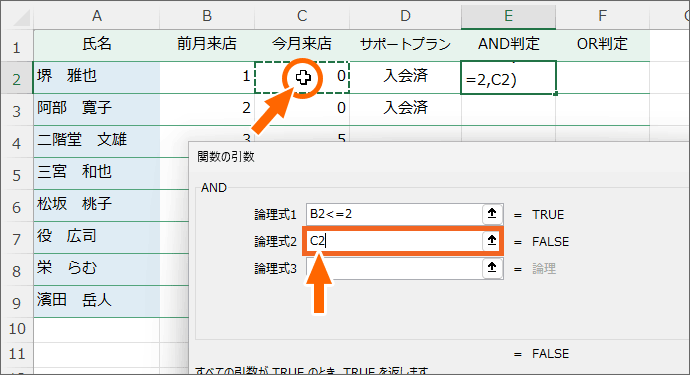The image size is (690, 375).
Task: Select the cell with 役 広司
Action: tap(97, 237)
